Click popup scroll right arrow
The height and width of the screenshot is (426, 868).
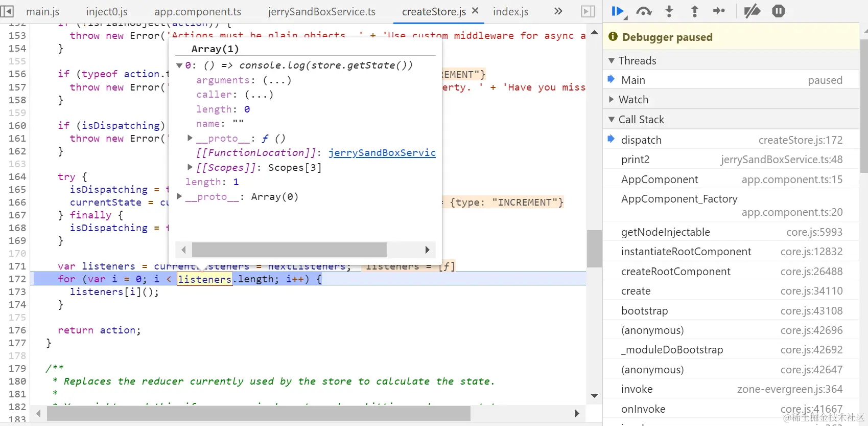click(427, 250)
